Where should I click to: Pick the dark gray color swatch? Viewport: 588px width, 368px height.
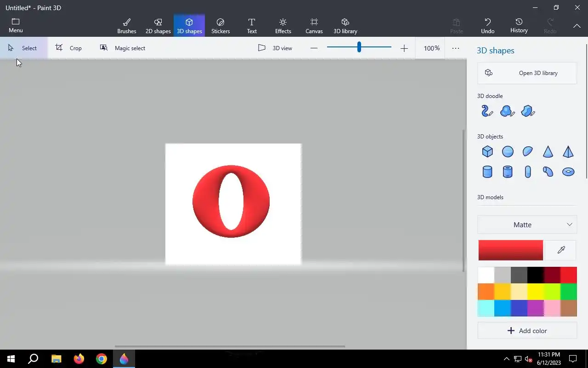click(x=519, y=275)
